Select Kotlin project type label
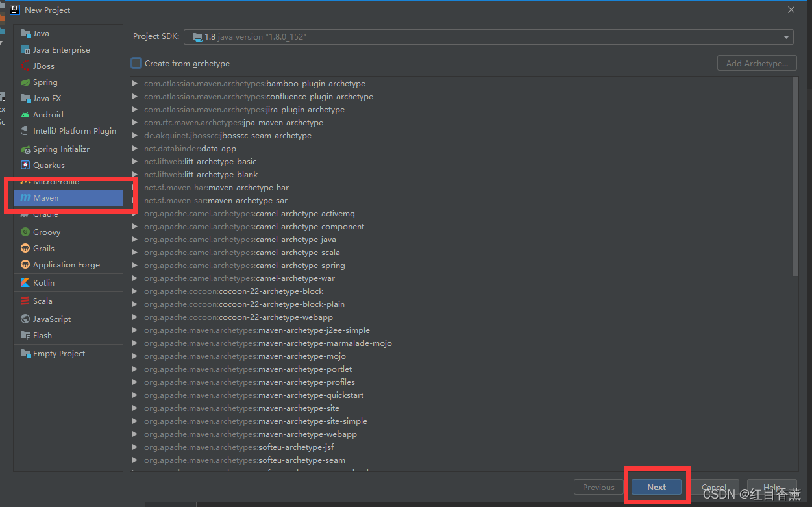The width and height of the screenshot is (812, 507). click(43, 283)
